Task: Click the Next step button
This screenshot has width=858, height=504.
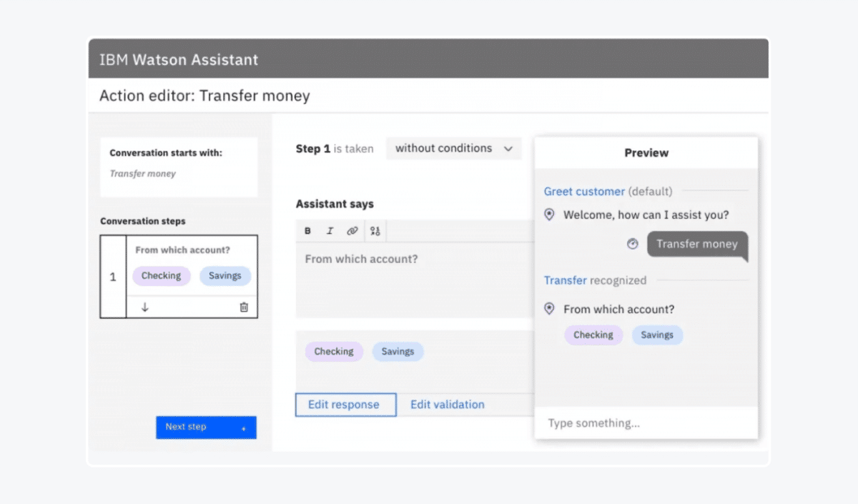Action: point(206,427)
